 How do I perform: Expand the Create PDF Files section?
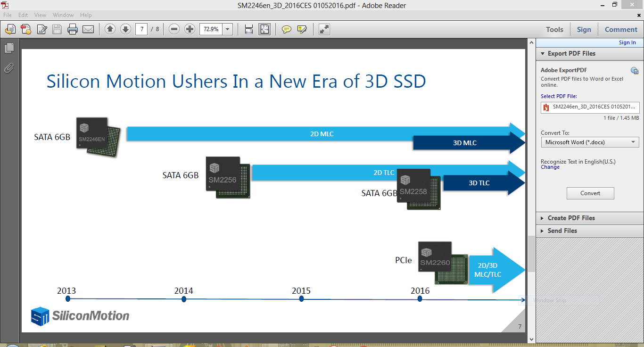(x=571, y=218)
